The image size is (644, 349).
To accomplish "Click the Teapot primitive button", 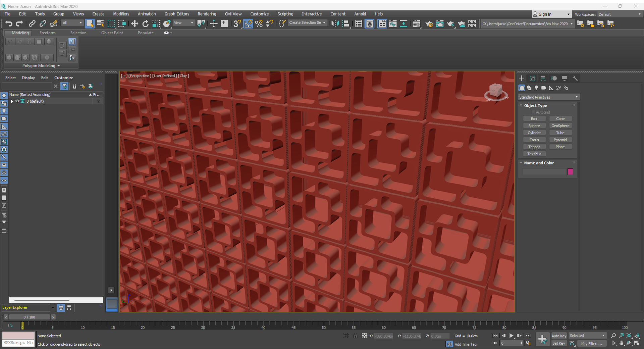I will tap(534, 147).
